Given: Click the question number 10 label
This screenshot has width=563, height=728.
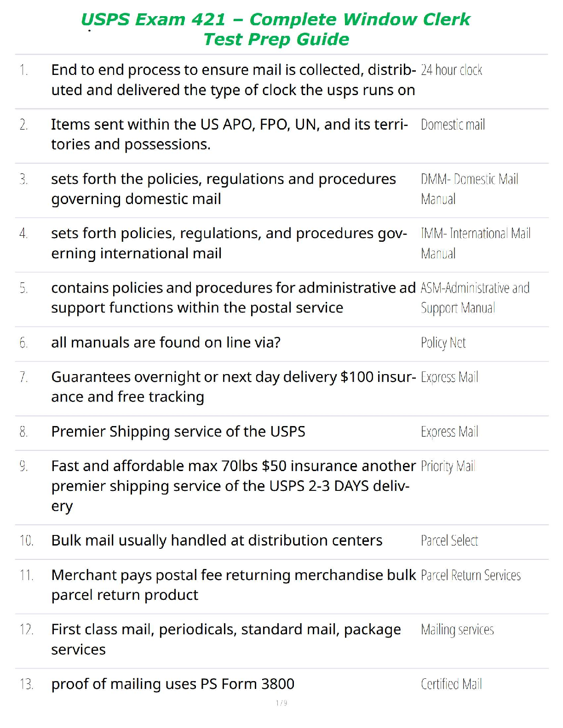Looking at the screenshot, I should (x=26, y=540).
